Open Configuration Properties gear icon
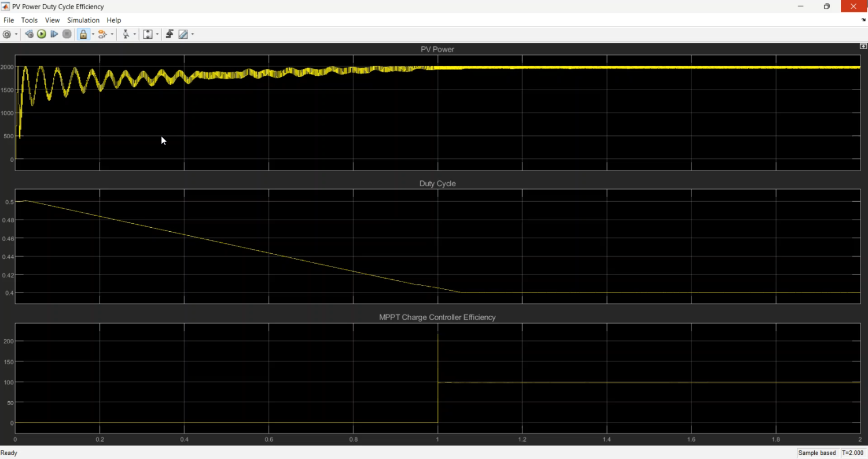Image resolution: width=868 pixels, height=459 pixels. click(7, 34)
